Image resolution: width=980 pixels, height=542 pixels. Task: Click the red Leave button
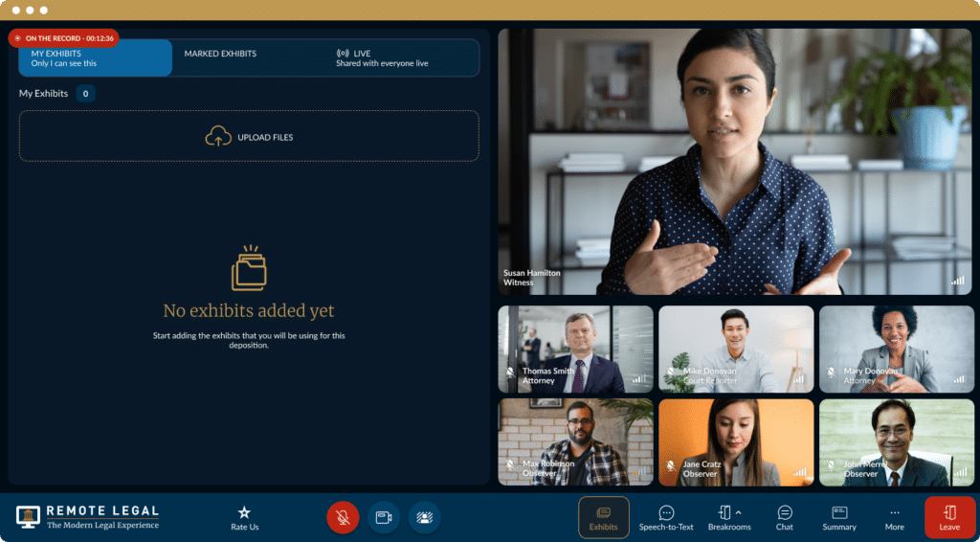coord(949,518)
